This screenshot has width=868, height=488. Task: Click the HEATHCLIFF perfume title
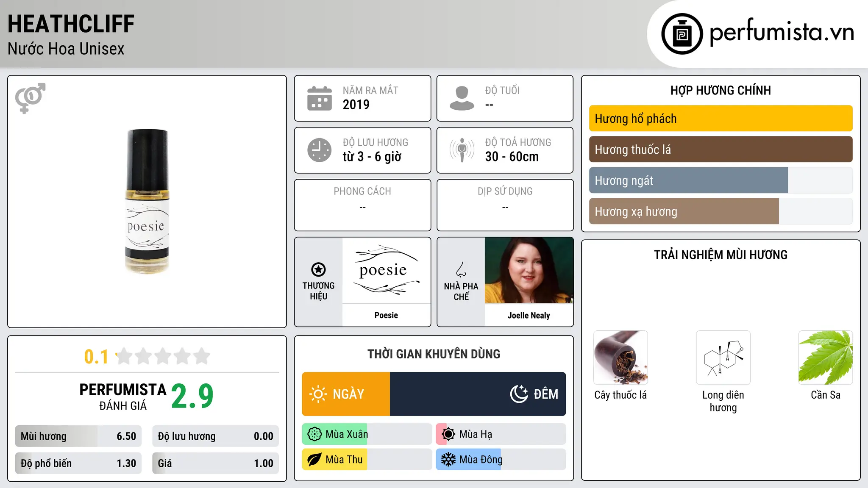click(71, 24)
